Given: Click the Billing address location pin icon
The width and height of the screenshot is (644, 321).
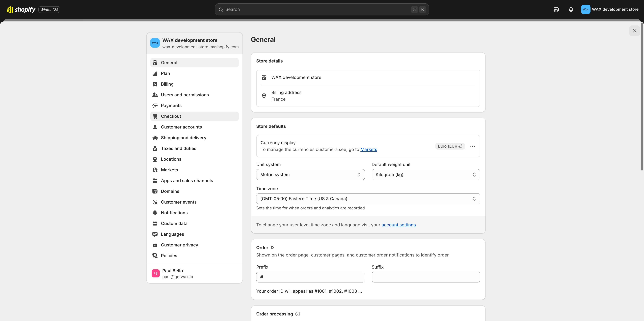Looking at the screenshot, I should (x=264, y=96).
